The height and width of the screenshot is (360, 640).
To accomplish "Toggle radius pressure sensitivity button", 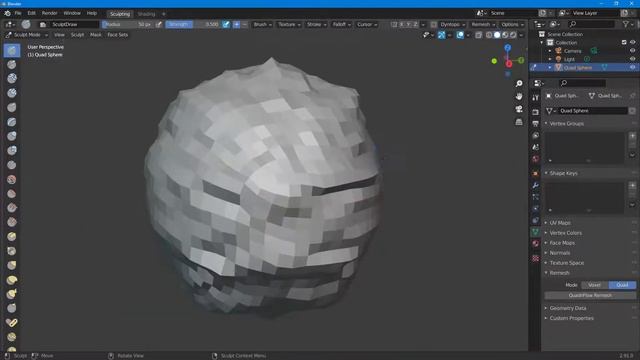I will pyautogui.click(x=159, y=24).
